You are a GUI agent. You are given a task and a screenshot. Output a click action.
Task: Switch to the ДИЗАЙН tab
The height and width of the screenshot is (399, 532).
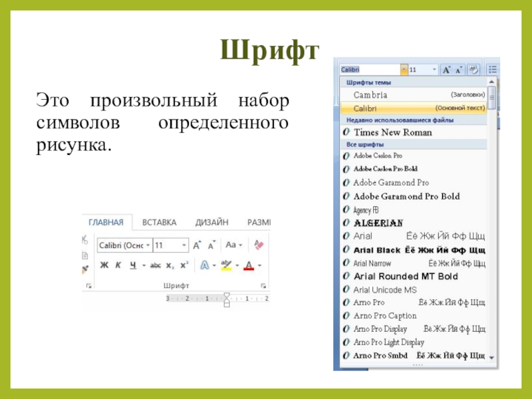pos(211,222)
